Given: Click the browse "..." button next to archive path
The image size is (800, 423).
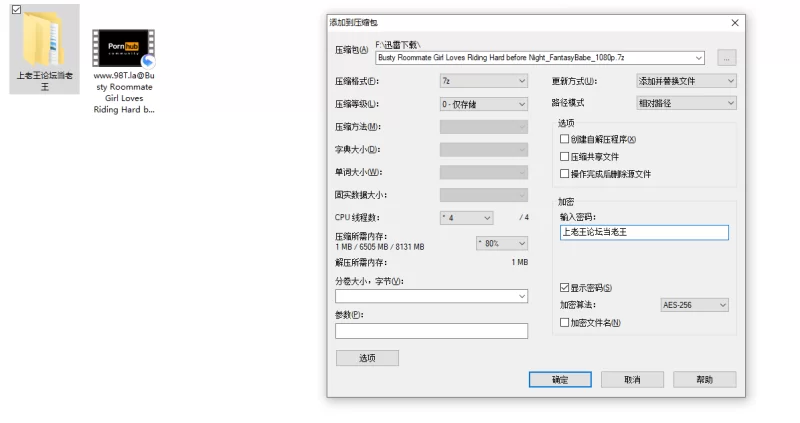Looking at the screenshot, I should click(x=727, y=58).
